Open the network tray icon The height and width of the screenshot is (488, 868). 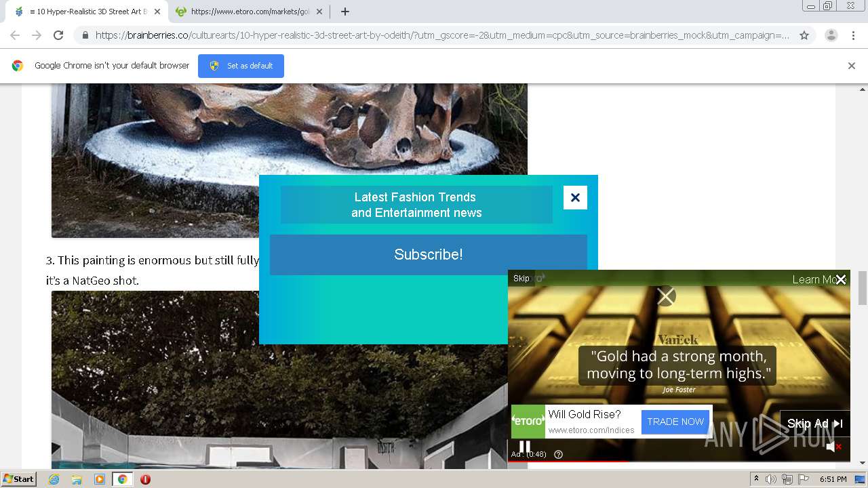click(787, 479)
